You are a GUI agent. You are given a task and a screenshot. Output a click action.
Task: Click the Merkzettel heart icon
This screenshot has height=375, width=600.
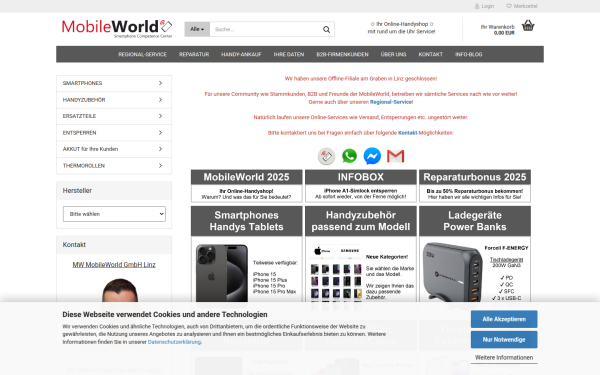pyautogui.click(x=509, y=6)
